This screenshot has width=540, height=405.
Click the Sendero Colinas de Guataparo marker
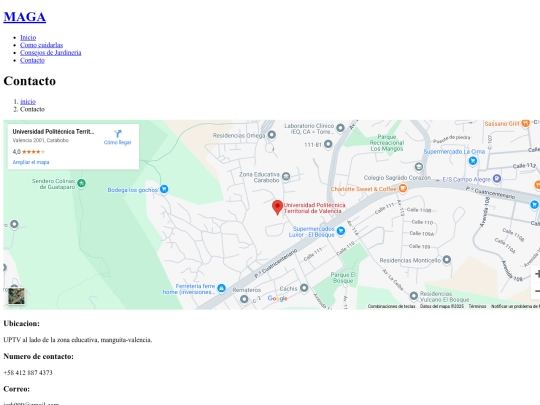pos(81,183)
